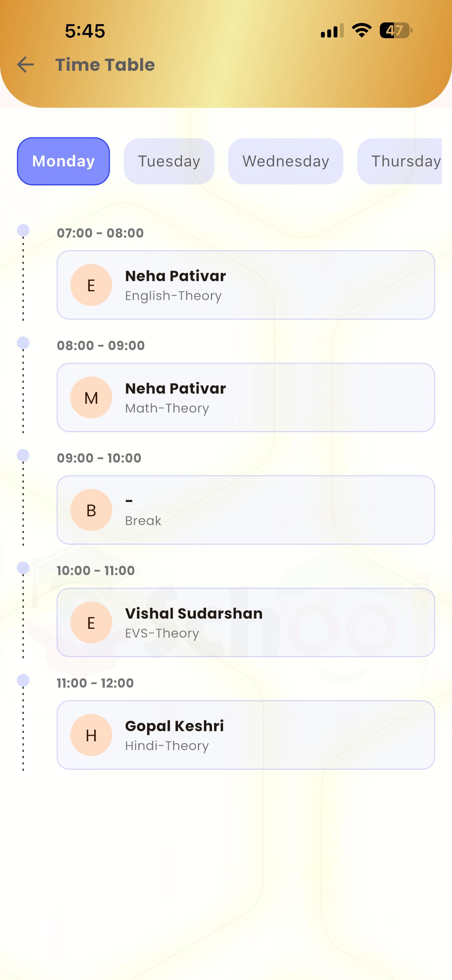Tap the cellular signal bars icon

[x=332, y=30]
